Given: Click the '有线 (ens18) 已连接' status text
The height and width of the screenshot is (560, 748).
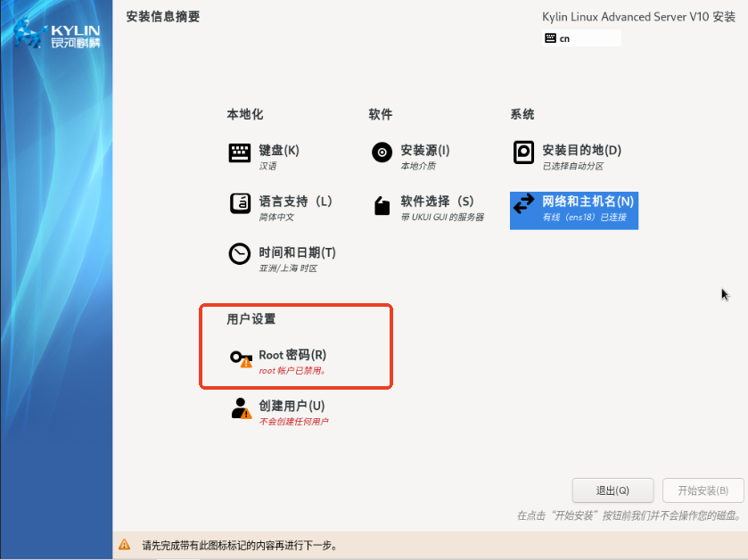Looking at the screenshot, I should (x=584, y=217).
